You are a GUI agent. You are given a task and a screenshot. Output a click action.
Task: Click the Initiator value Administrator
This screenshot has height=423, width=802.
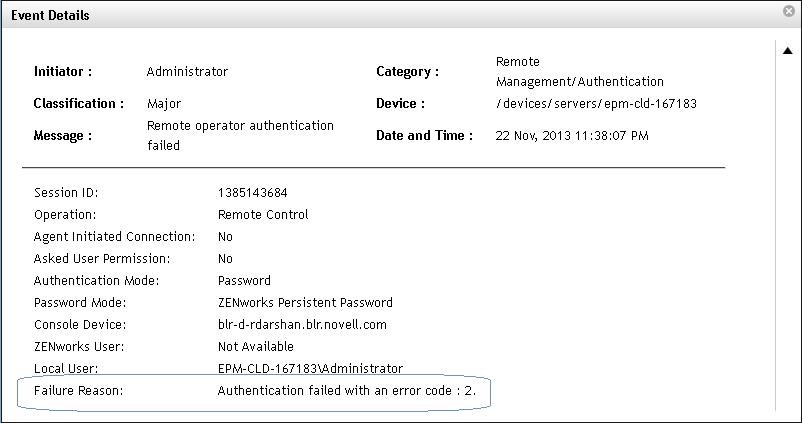point(187,72)
